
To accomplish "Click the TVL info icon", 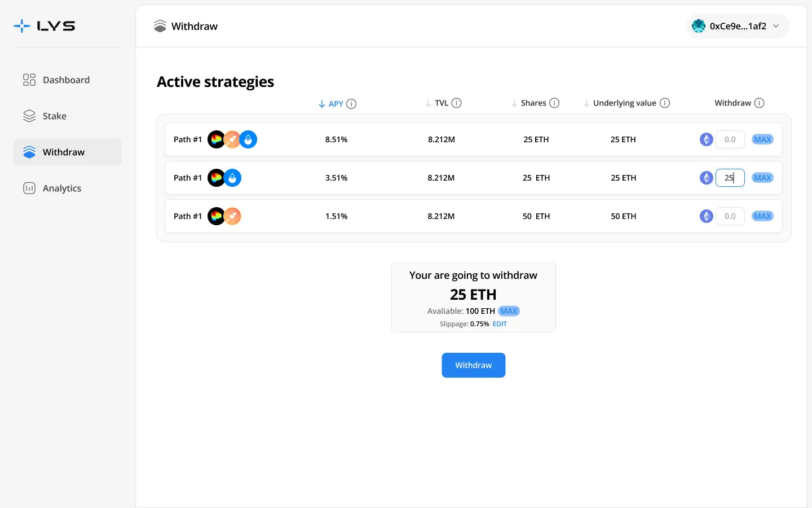I will coord(457,103).
